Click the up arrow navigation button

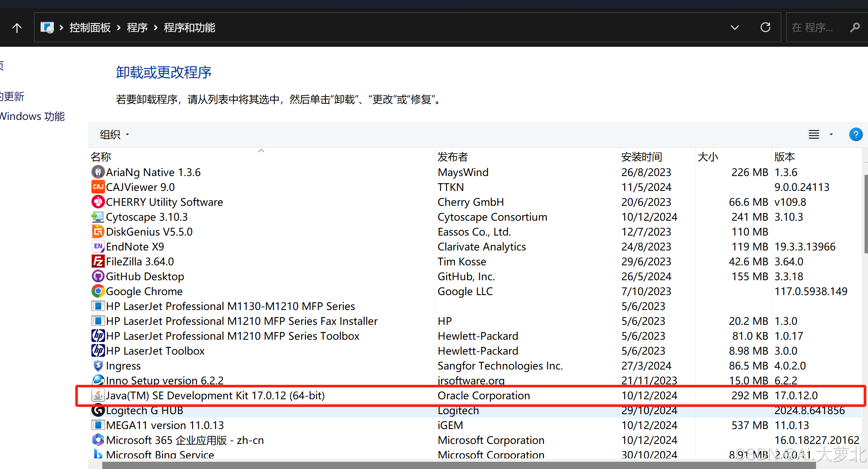pyautogui.click(x=17, y=28)
